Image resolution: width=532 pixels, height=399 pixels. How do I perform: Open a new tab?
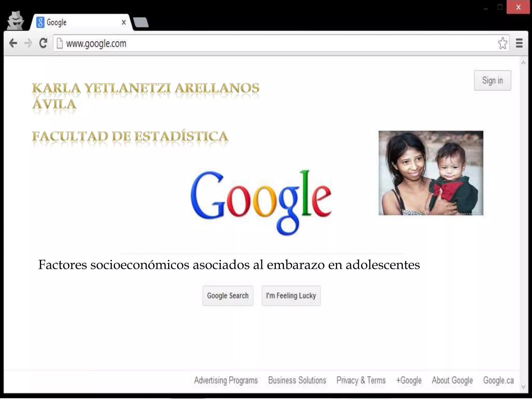(141, 23)
